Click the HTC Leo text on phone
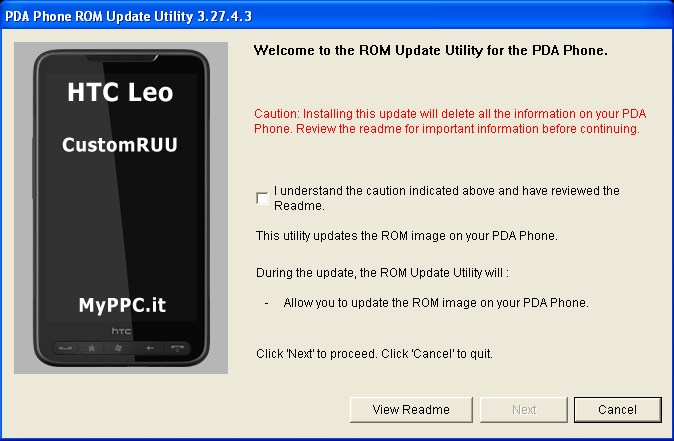Screen dimensions: 674x441 click(120, 92)
